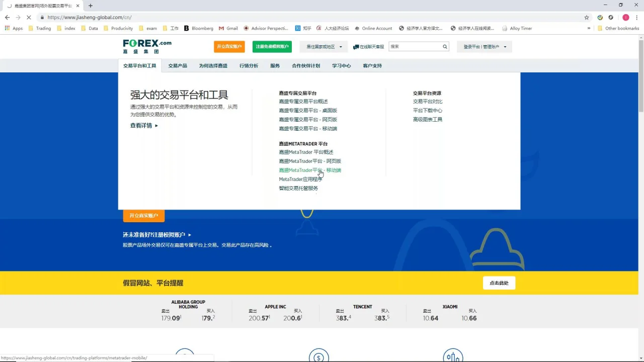Click the orange 开立真实账户 banner button
The width and height of the screenshot is (644, 362).
tap(144, 216)
